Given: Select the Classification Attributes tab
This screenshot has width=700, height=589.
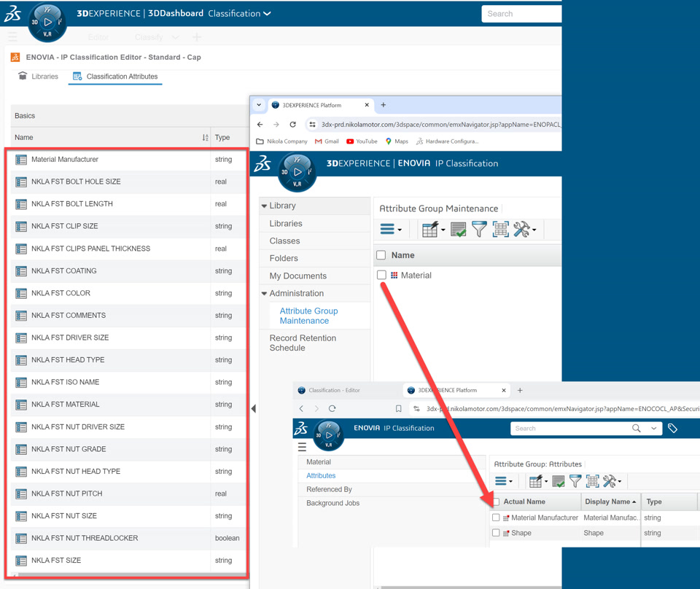Looking at the screenshot, I should pyautogui.click(x=115, y=77).
